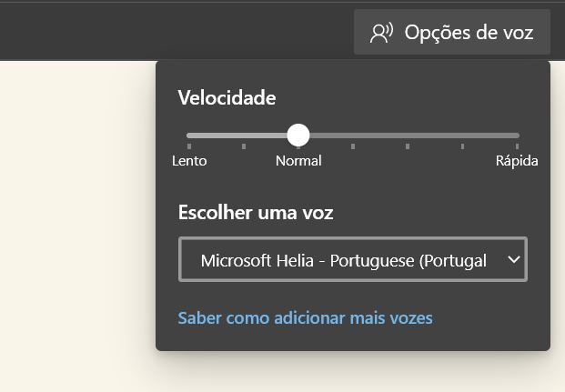Click the speaking person voice icon

coord(381,33)
